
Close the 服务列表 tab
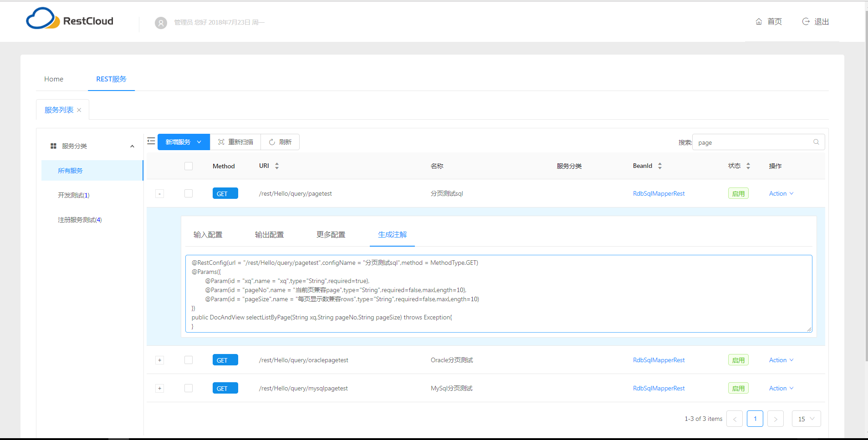click(x=79, y=110)
